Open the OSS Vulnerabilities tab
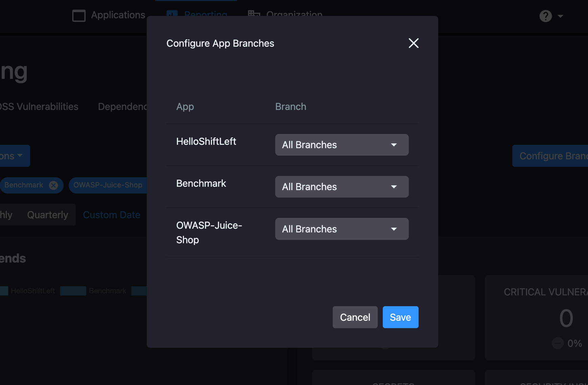Screen dimensions: 588x385 pos(39,107)
